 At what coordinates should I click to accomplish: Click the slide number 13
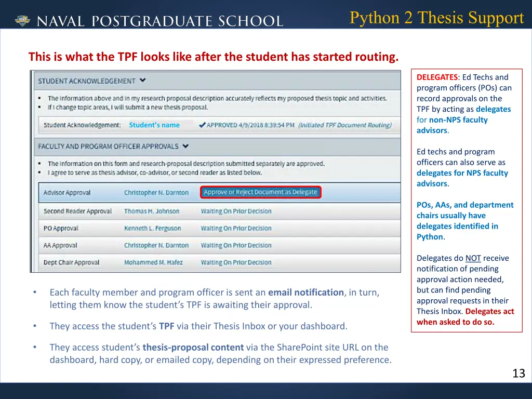click(519, 373)
